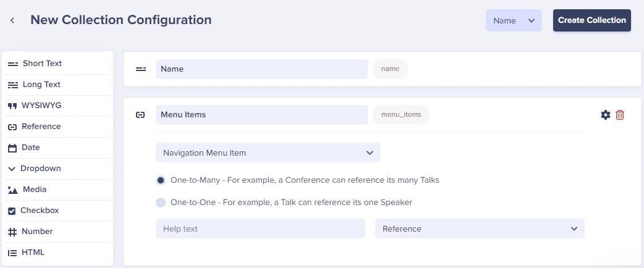
Task: Expand the Navigation Menu Item dropdown
Action: pos(268,153)
